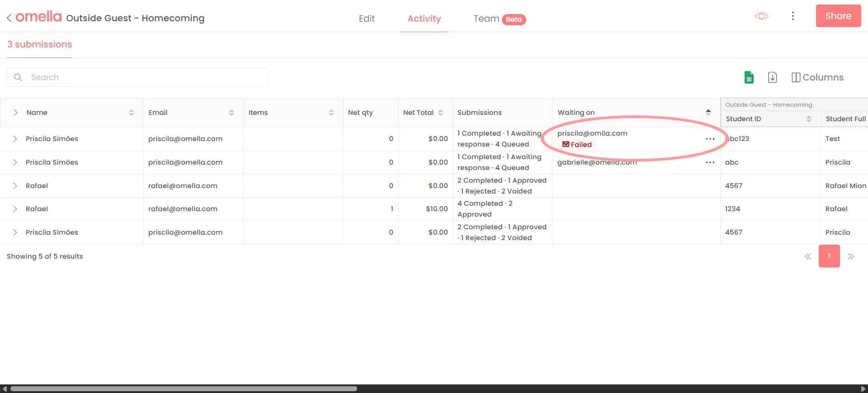Select the 3 submissions tab

[39, 44]
